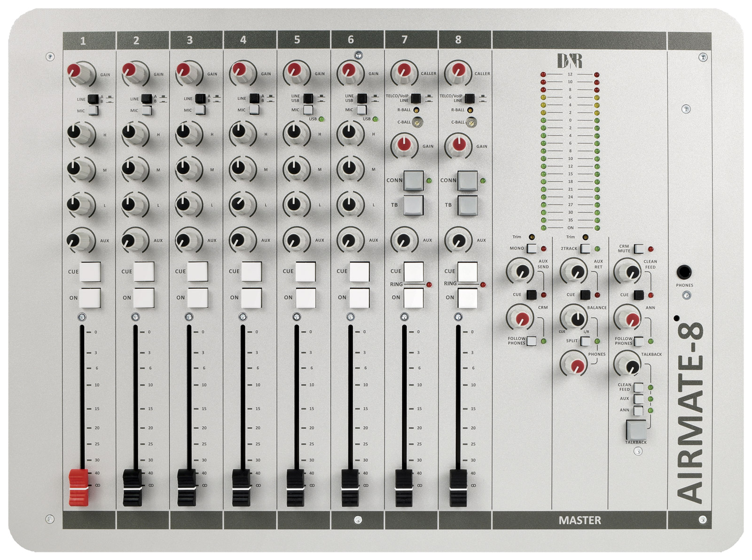Enable the 2TRACK switch
Screen dimensions: 752x560
pyautogui.click(x=585, y=249)
